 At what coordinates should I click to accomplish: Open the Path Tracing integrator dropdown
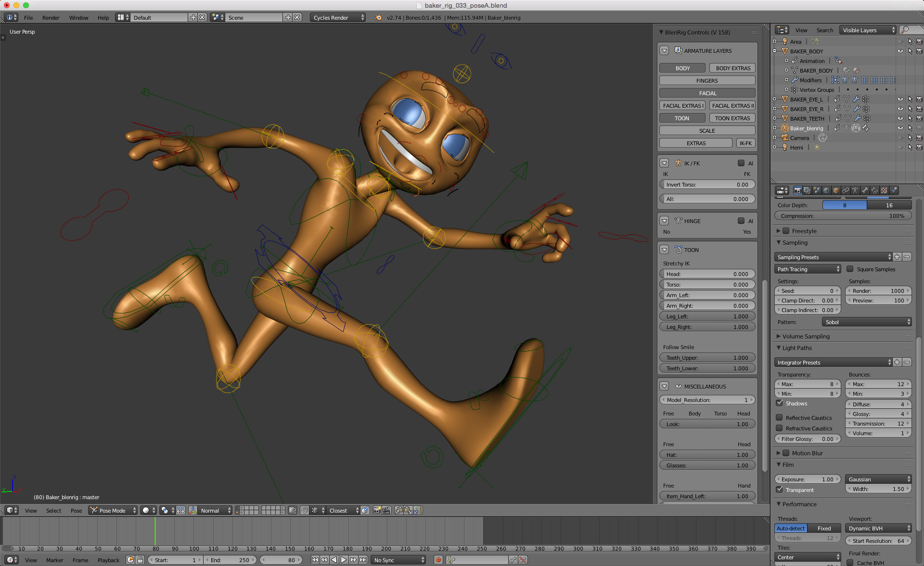click(x=808, y=269)
